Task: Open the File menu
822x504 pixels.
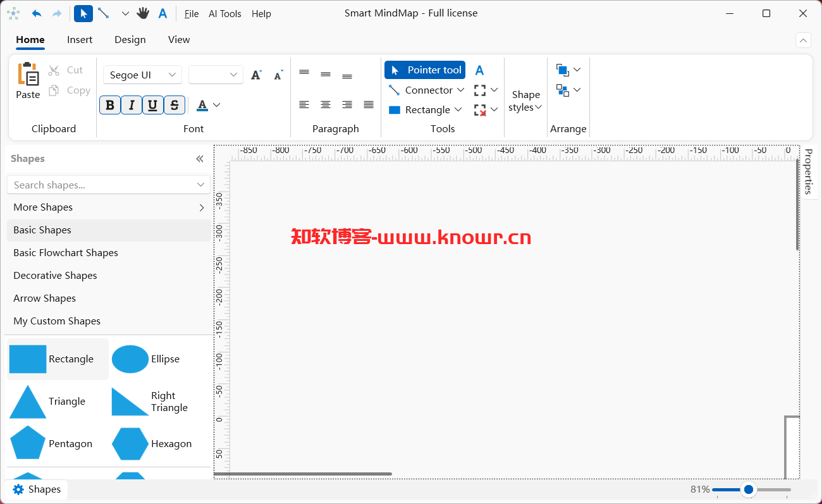Action: click(x=192, y=14)
